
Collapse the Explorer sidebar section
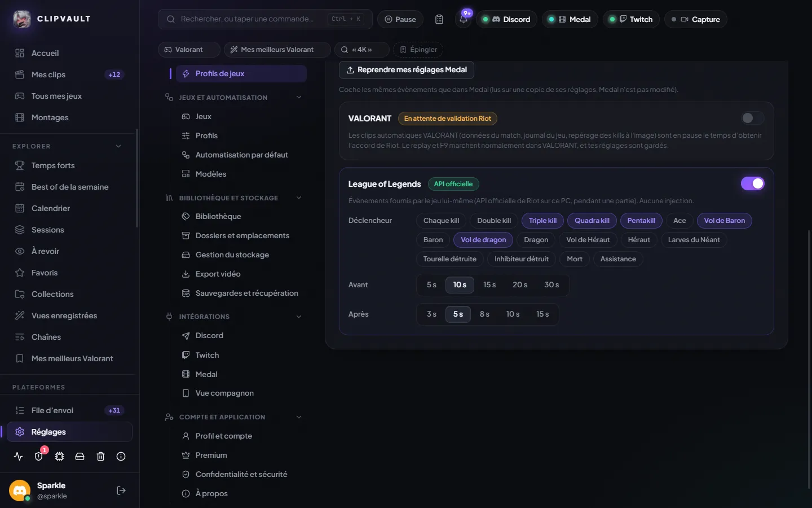click(x=118, y=146)
